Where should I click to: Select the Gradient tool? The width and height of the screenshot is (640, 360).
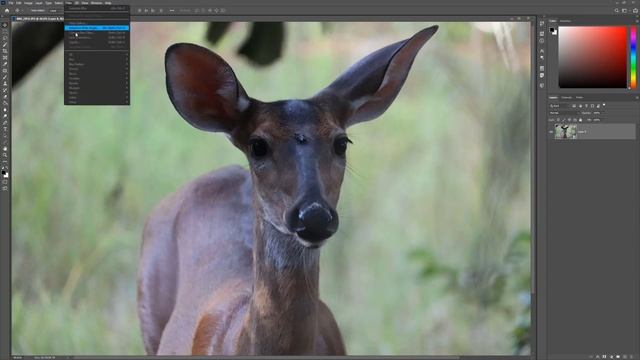[x=5, y=103]
